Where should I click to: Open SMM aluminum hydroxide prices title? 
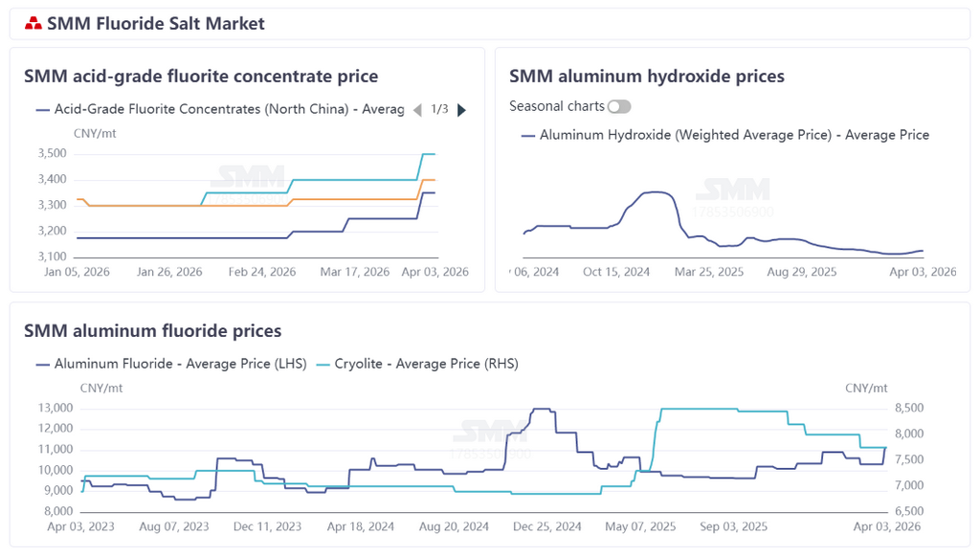point(647,77)
